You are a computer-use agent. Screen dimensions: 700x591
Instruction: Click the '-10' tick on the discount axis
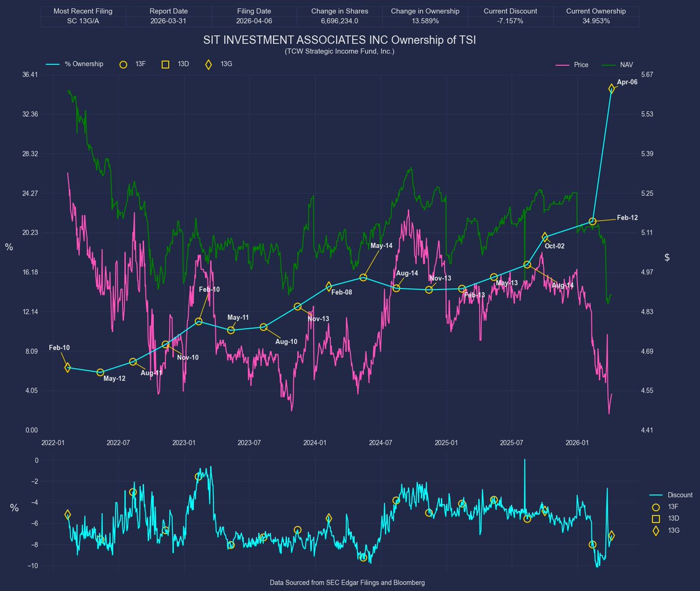pyautogui.click(x=33, y=566)
